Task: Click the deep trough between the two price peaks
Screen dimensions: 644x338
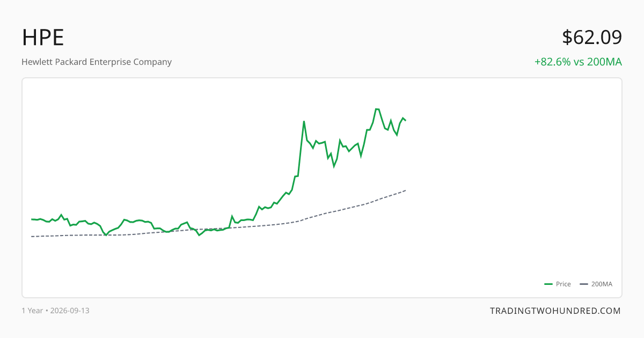Action: click(x=334, y=166)
